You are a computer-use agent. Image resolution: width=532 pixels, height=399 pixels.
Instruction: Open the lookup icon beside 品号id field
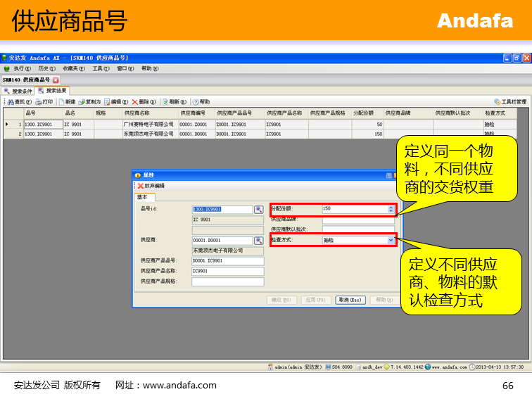coord(258,209)
